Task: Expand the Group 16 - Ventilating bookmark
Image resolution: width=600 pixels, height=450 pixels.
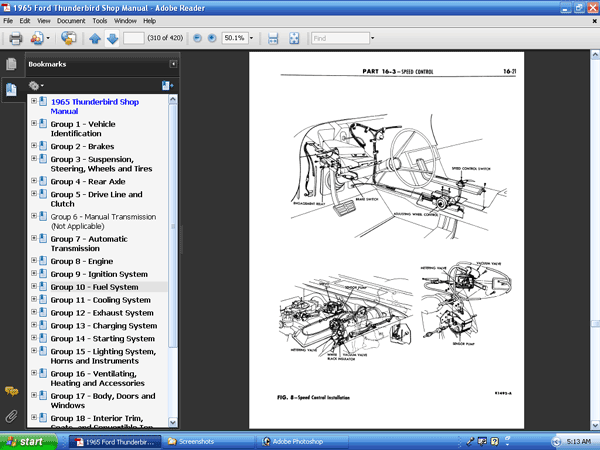Action: 34,373
